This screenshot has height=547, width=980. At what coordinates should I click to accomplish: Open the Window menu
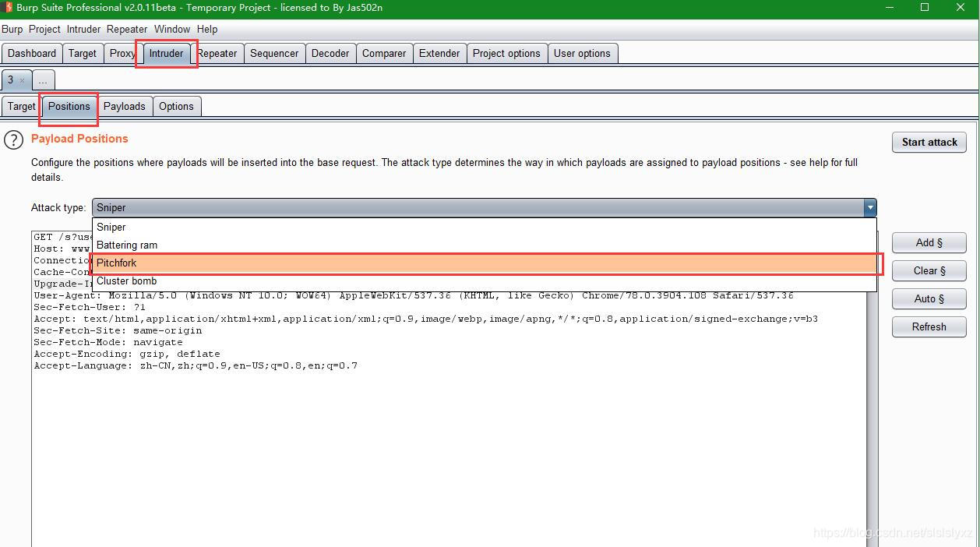click(172, 29)
